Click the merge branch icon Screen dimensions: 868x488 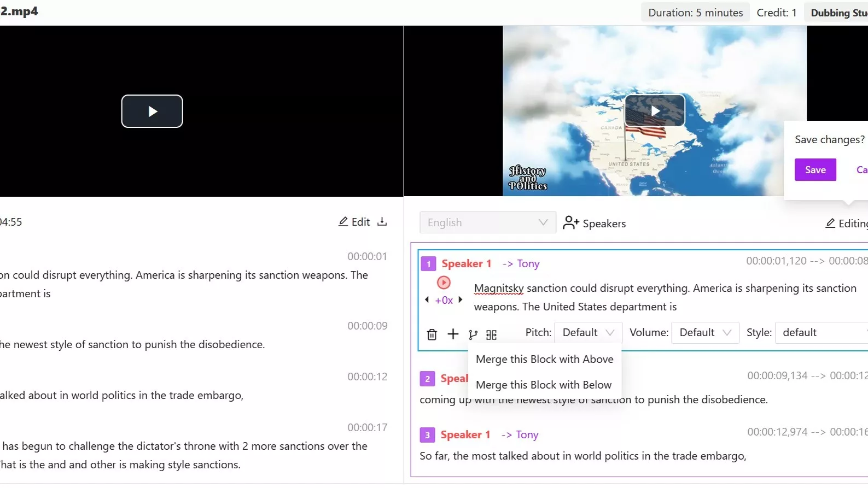pos(473,334)
